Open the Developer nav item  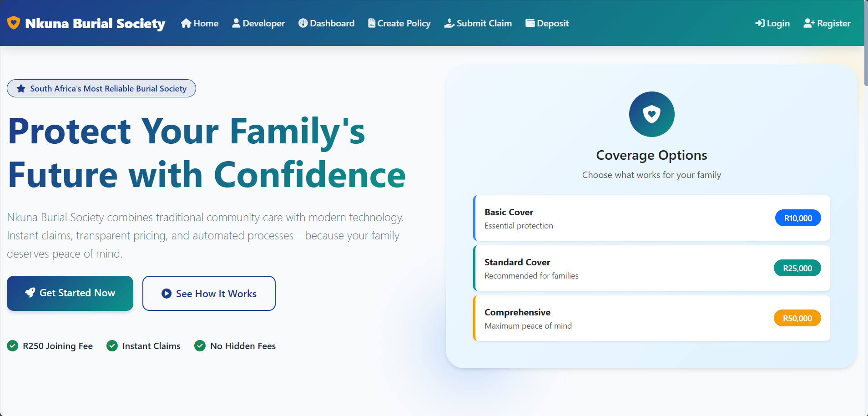point(258,23)
